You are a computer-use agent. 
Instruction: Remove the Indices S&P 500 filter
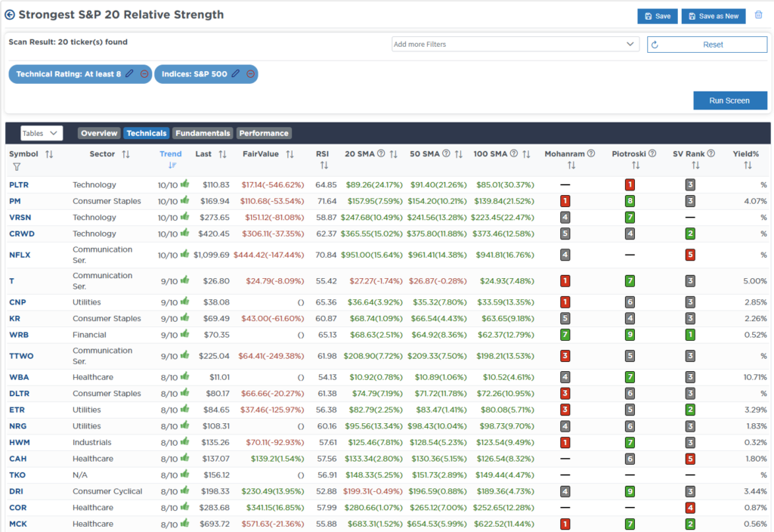(251, 73)
